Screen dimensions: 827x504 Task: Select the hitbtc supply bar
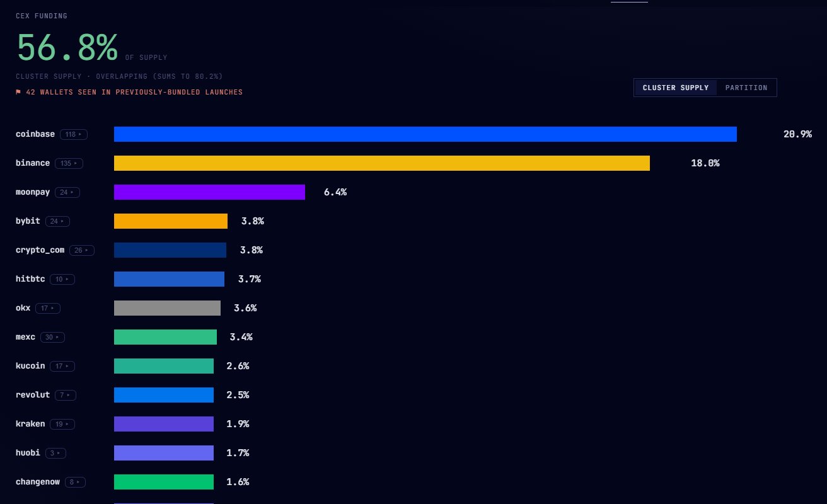point(169,279)
